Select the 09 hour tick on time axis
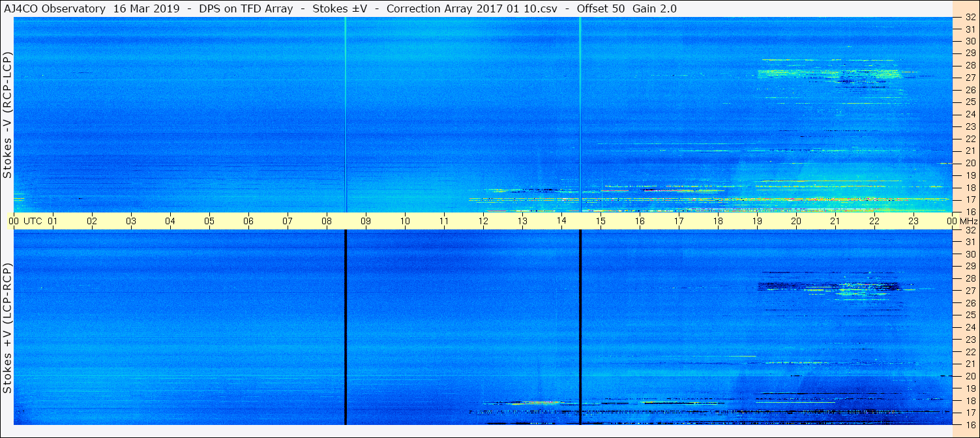This screenshot has height=438, width=980. click(x=366, y=221)
